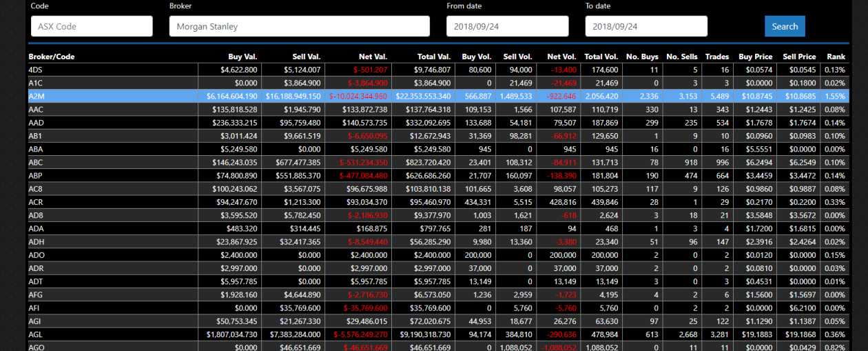Click the ABC code cell
This screenshot has width=868, height=351.
(36, 162)
